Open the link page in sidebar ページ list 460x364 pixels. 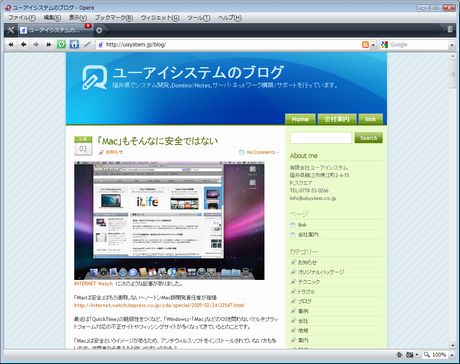pos(302,225)
